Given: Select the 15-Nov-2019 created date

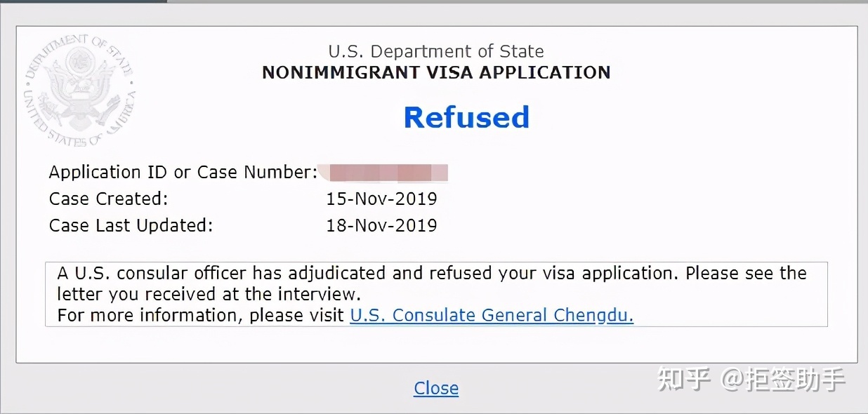Looking at the screenshot, I should pos(381,199).
